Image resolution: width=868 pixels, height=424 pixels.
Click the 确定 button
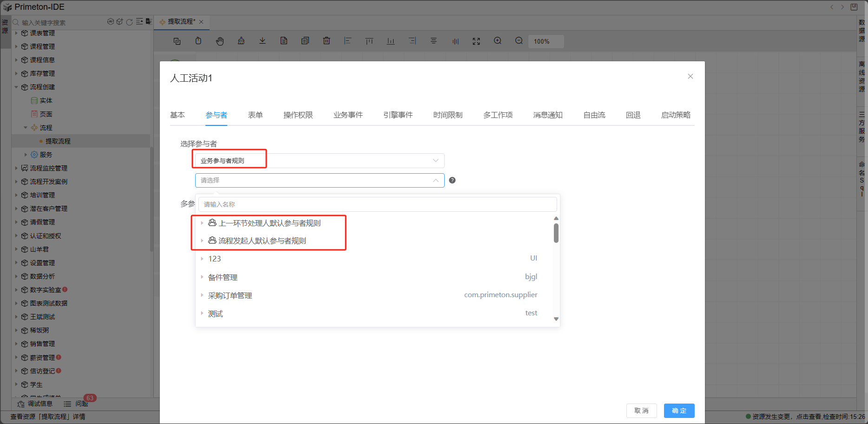click(x=679, y=411)
